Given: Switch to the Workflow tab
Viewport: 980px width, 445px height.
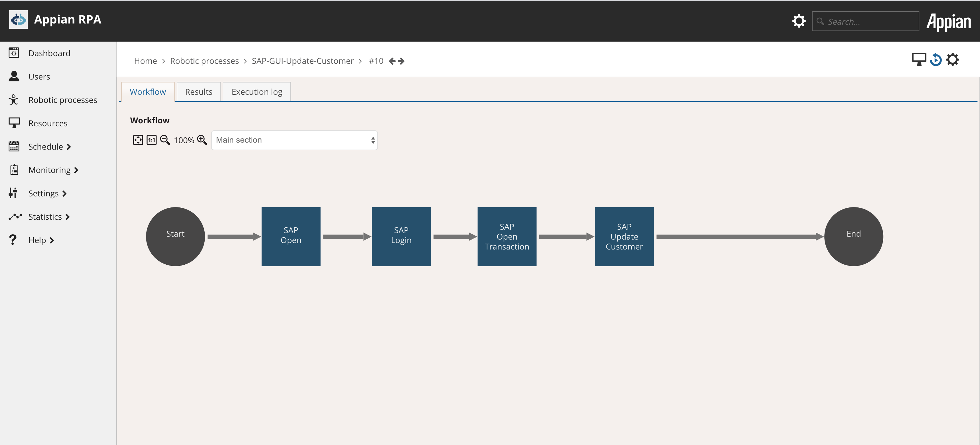Looking at the screenshot, I should click(148, 92).
